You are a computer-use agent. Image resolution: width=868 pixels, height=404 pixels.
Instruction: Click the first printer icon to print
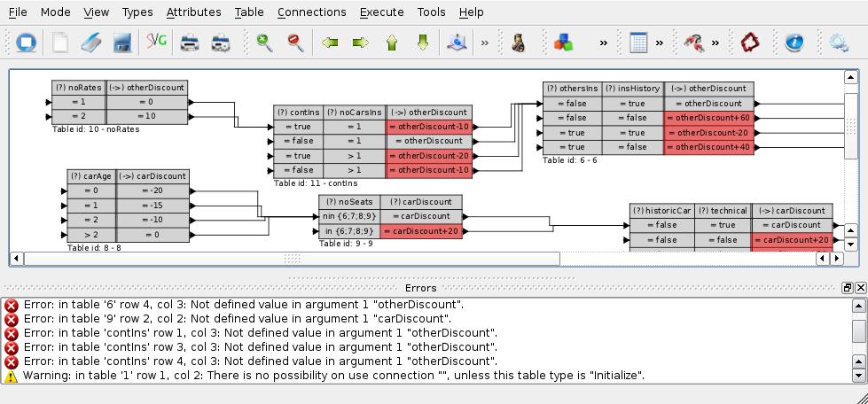coord(190,43)
